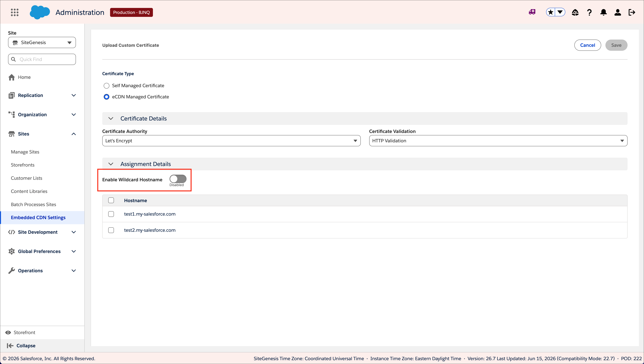Click the Replication icon in sidebar
Image resolution: width=644 pixels, height=364 pixels.
[11, 95]
